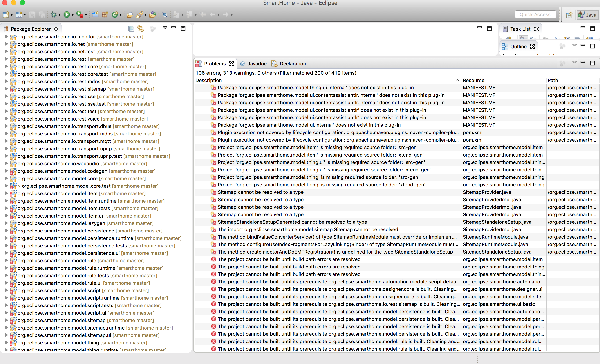
Task: Open the Debug configurations dropdown arrow
Action: [x=60, y=15]
